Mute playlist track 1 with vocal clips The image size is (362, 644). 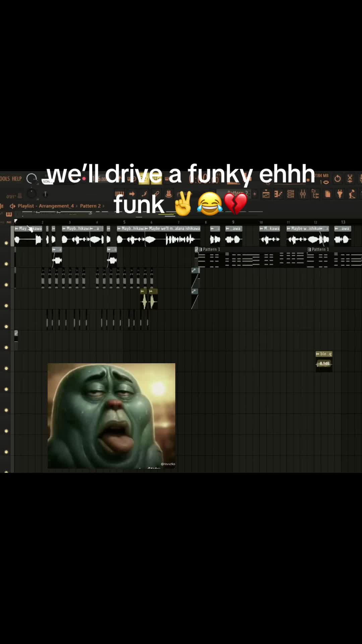6,243
